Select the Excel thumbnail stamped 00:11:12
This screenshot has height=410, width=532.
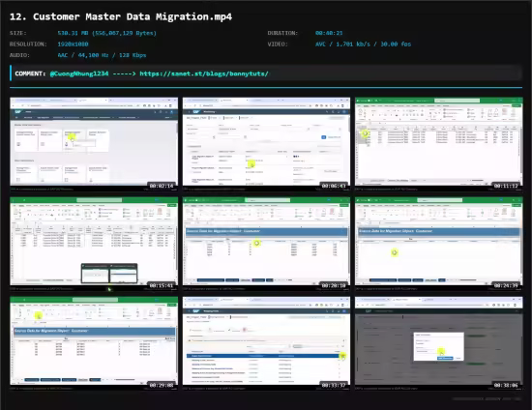(439, 144)
